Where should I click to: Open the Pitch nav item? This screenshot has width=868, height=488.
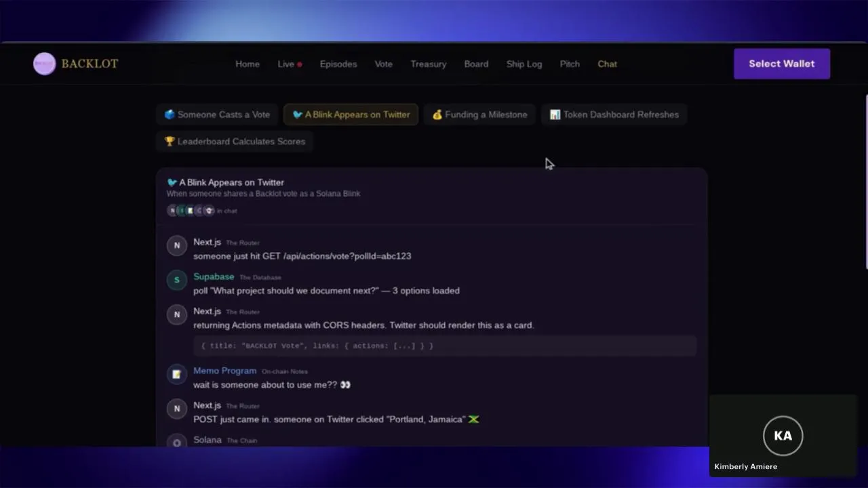tap(570, 64)
